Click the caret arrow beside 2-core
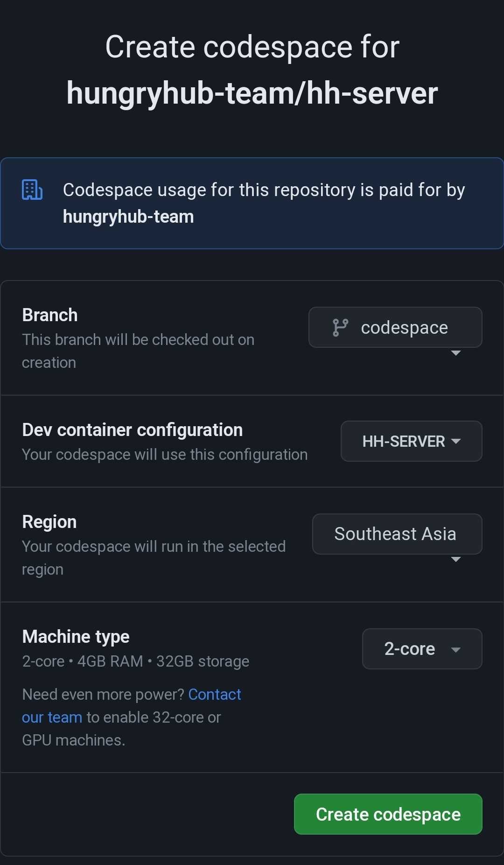 [456, 649]
